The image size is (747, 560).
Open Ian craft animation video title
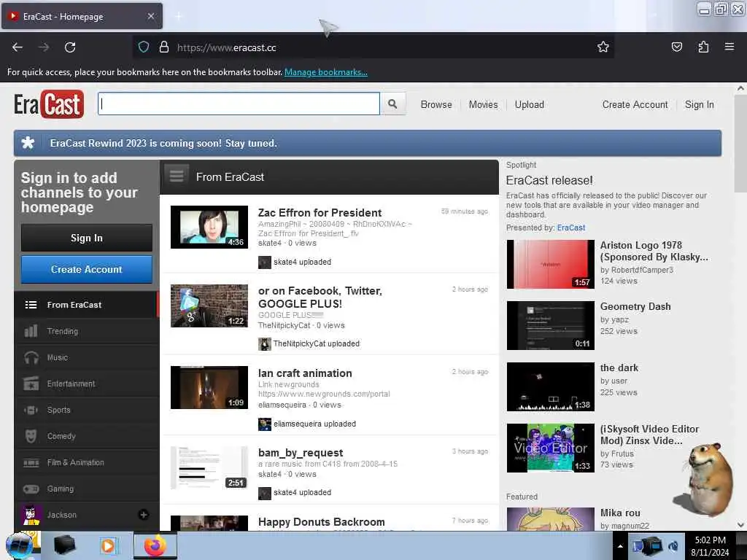point(305,373)
